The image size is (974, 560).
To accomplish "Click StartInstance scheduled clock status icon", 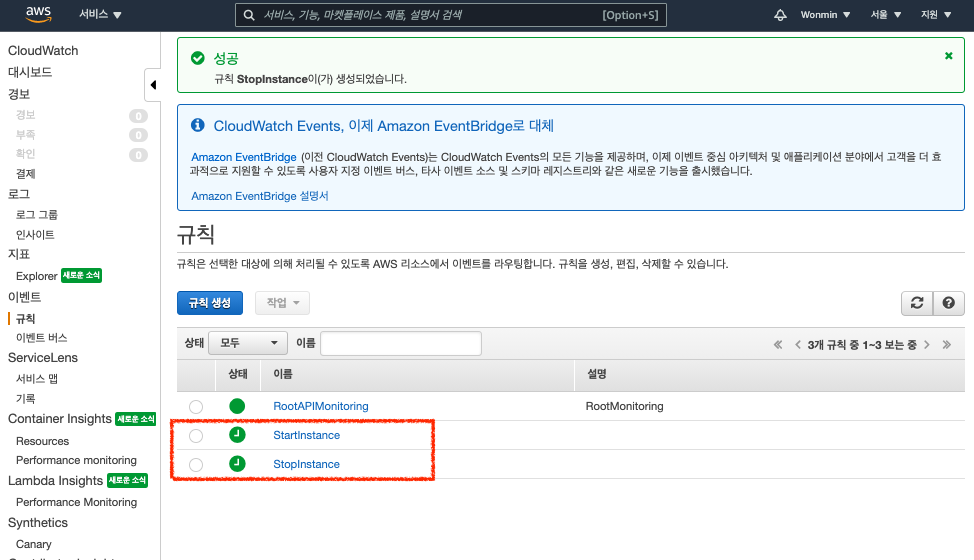I will tap(237, 435).
